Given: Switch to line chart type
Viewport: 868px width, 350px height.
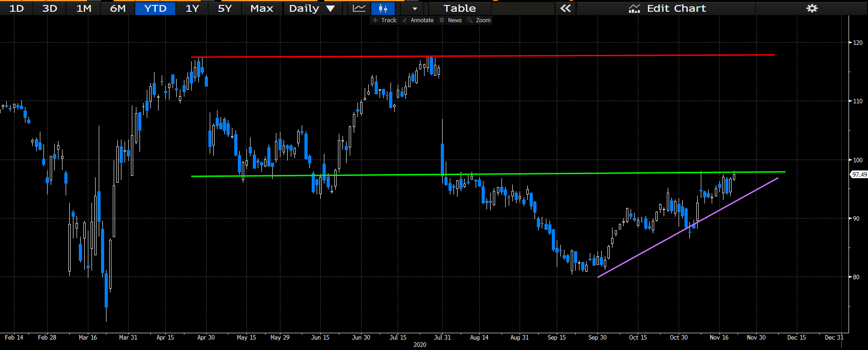Looking at the screenshot, I should 359,8.
